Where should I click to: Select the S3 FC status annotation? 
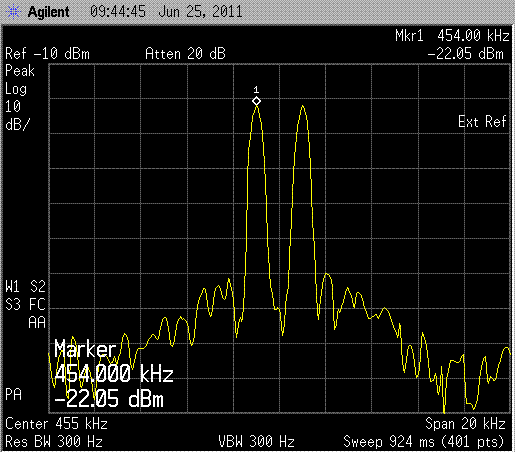pos(25,304)
